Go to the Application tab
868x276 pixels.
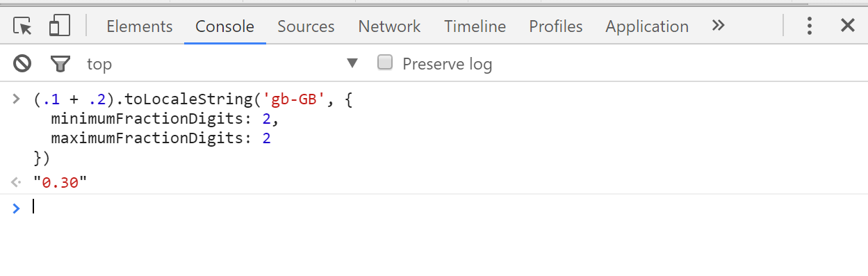click(x=647, y=26)
